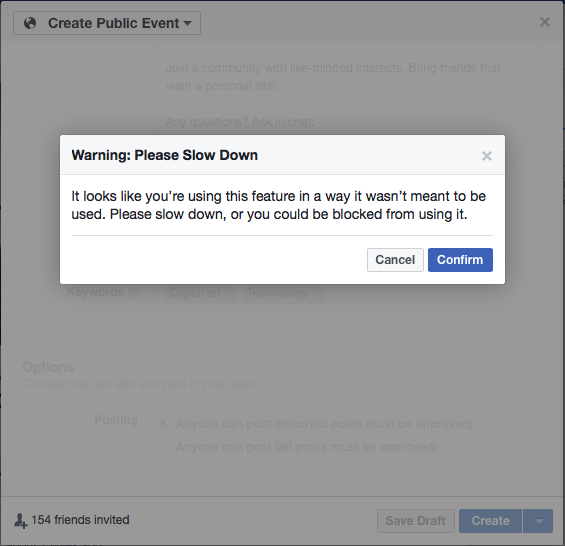Select all posts must be approved option
Image resolution: width=565 pixels, height=546 pixels.
[x=163, y=447]
